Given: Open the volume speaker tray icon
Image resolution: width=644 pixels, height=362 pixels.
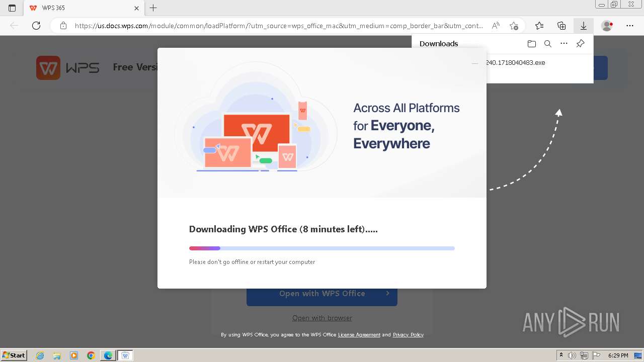Looking at the screenshot, I should [572, 355].
